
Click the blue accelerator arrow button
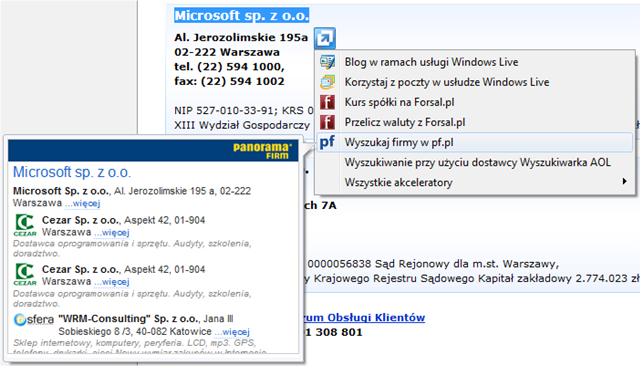pos(325,38)
